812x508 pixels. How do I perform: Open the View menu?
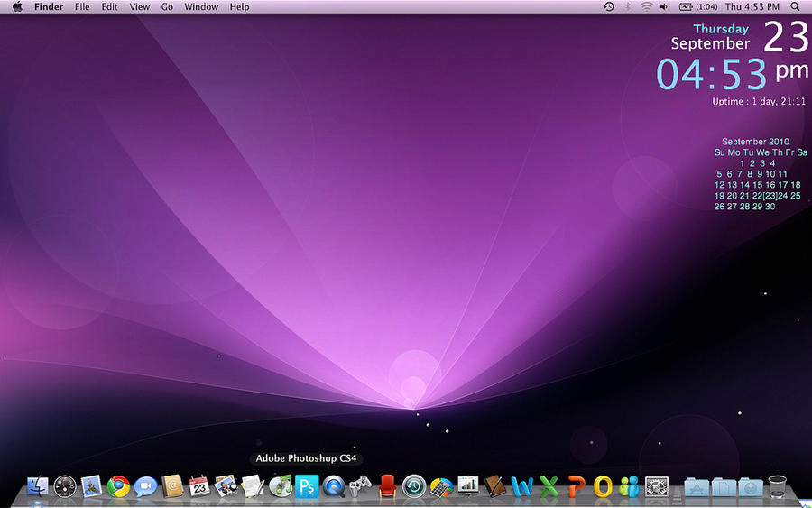pyautogui.click(x=139, y=6)
